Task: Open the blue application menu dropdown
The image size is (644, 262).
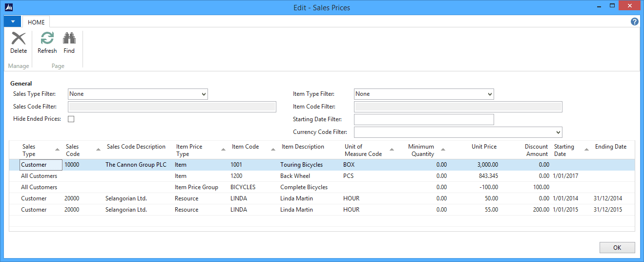Action: click(x=12, y=22)
